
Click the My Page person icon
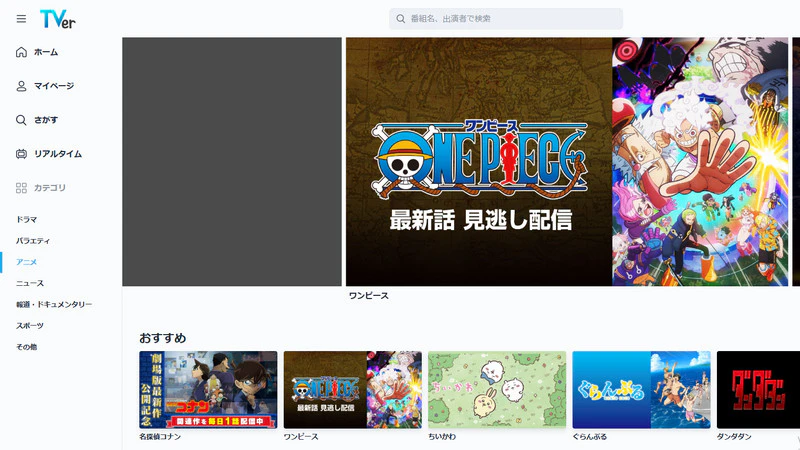click(21, 86)
